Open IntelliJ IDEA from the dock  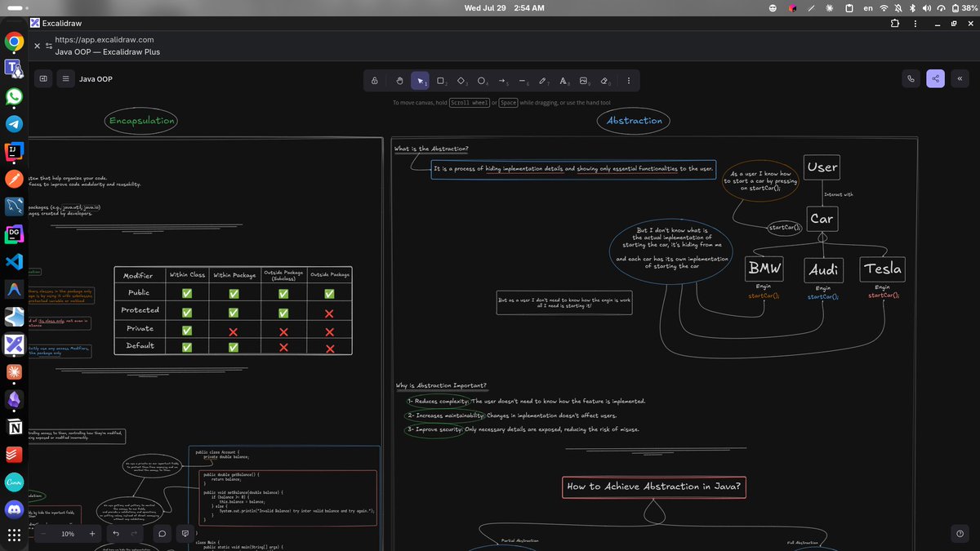[14, 152]
